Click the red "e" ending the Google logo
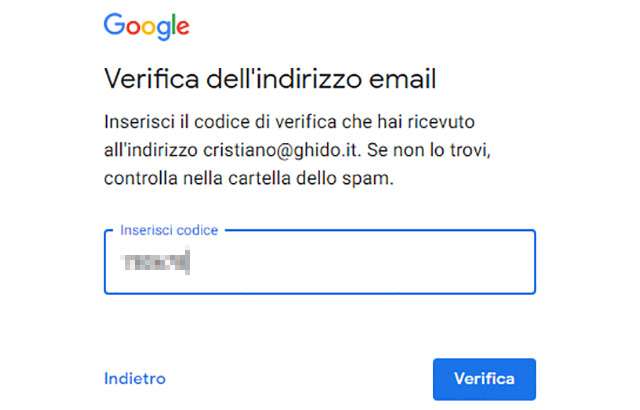The height and width of the screenshot is (410, 640). pos(181,28)
